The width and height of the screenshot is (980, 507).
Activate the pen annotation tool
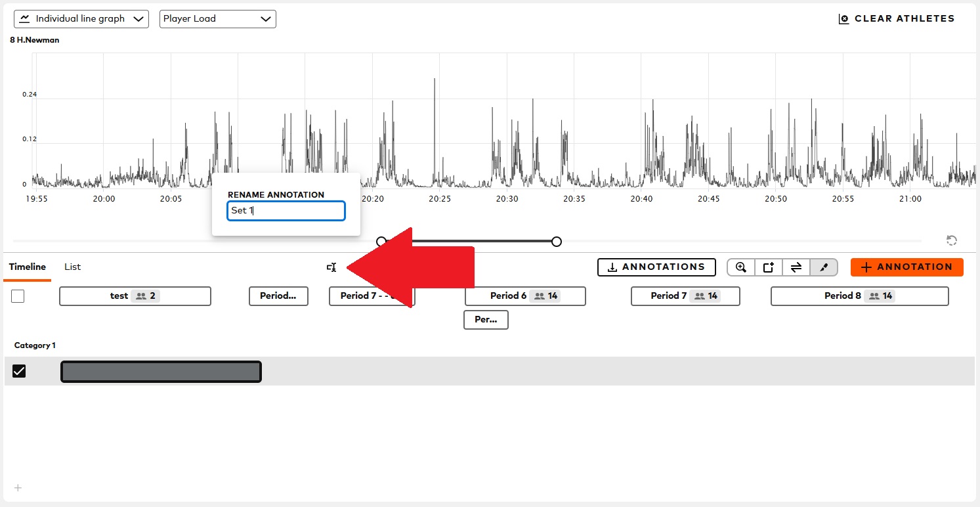824,267
